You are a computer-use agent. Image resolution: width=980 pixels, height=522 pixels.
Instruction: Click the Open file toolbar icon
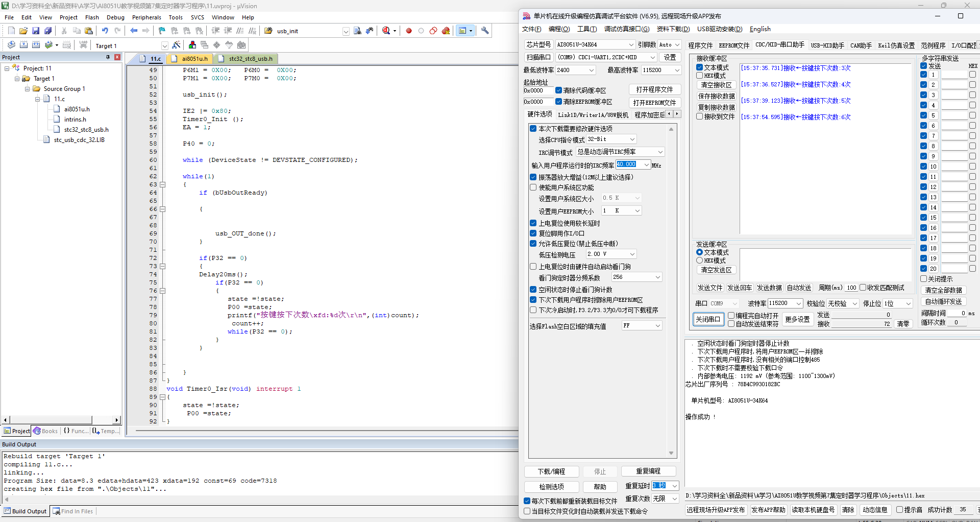[23, 31]
